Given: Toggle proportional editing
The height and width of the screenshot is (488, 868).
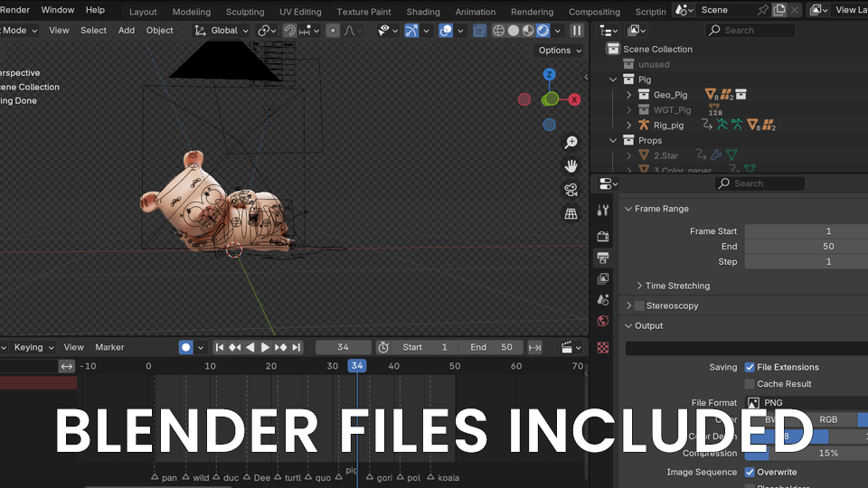Looking at the screenshot, I should click(332, 31).
